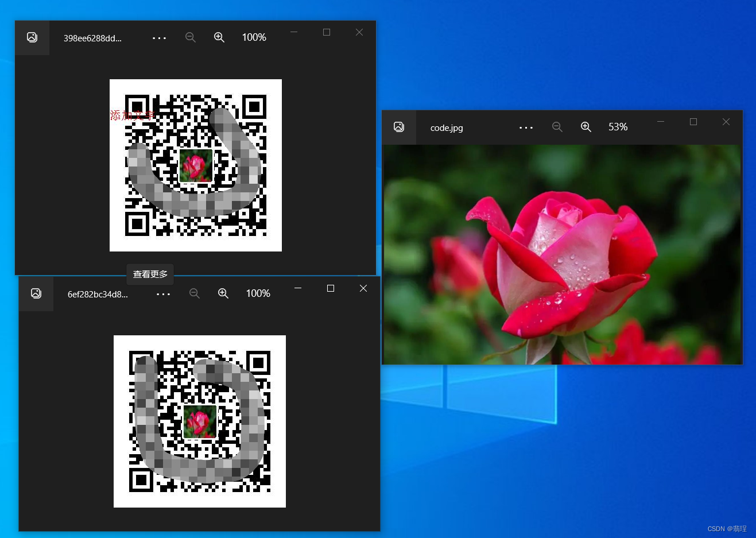Screen dimensions: 756x538
Task: Open the three-dots menu in 6ef282bc34d8 window
Action: coord(163,294)
